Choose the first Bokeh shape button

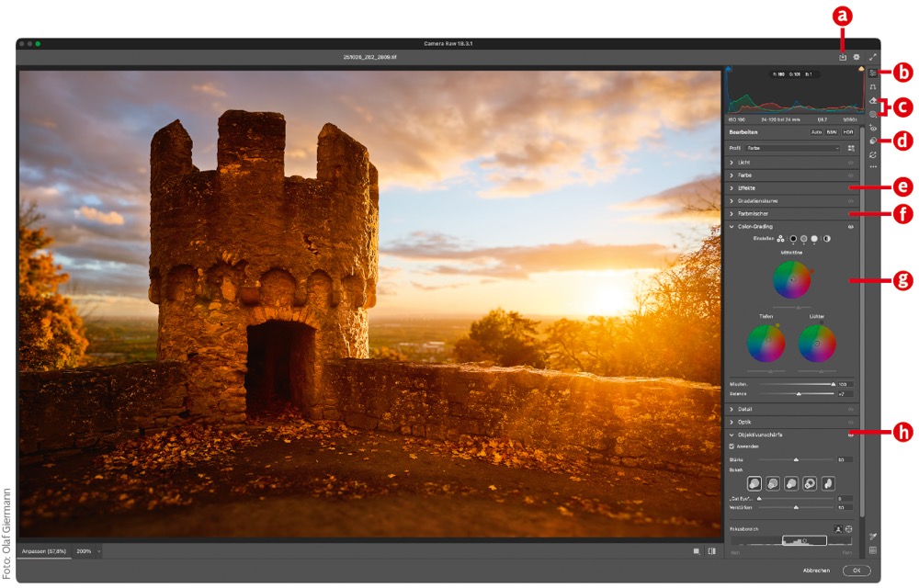coord(754,484)
